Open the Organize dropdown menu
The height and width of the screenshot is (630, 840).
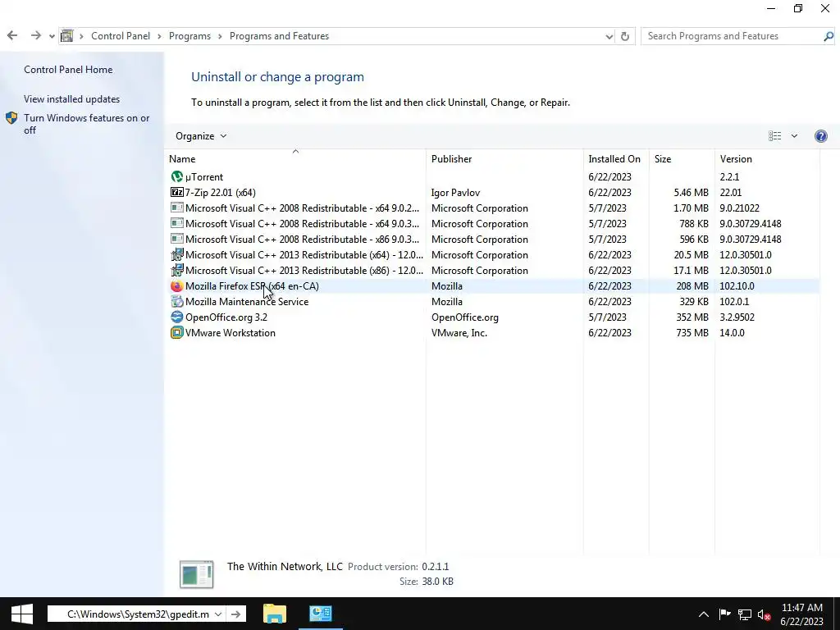point(201,136)
